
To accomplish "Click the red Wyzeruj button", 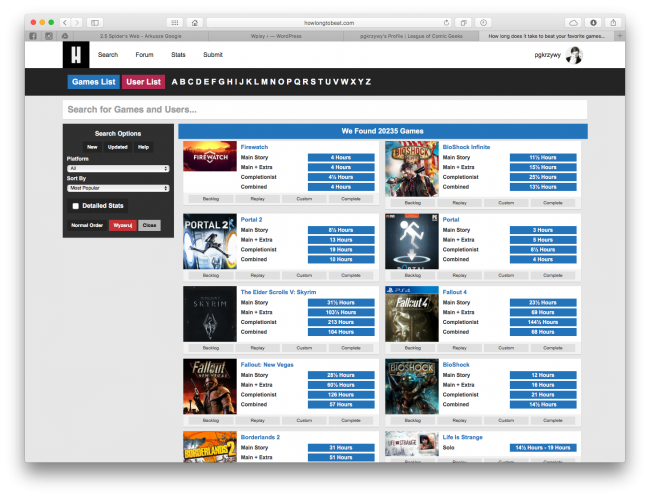I will [x=123, y=225].
